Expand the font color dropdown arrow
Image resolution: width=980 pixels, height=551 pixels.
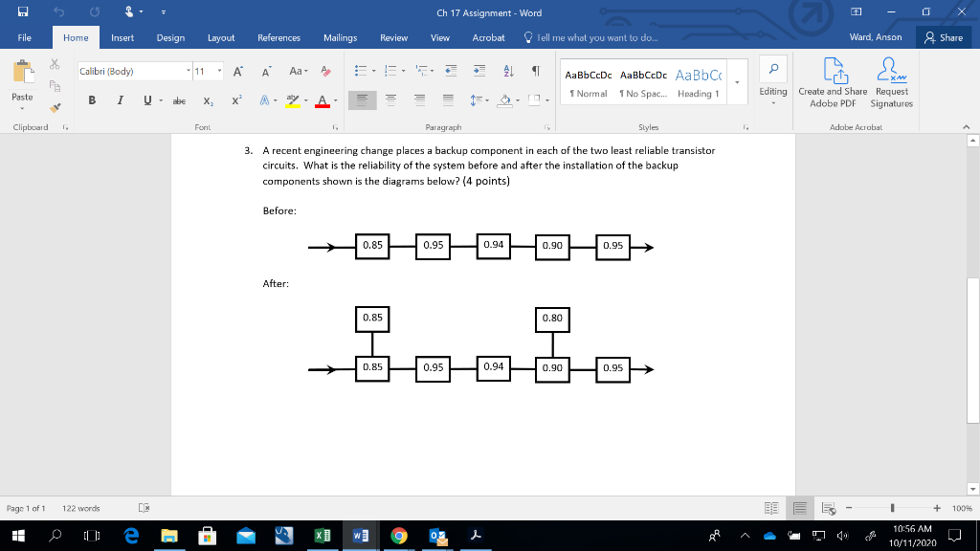(x=337, y=99)
